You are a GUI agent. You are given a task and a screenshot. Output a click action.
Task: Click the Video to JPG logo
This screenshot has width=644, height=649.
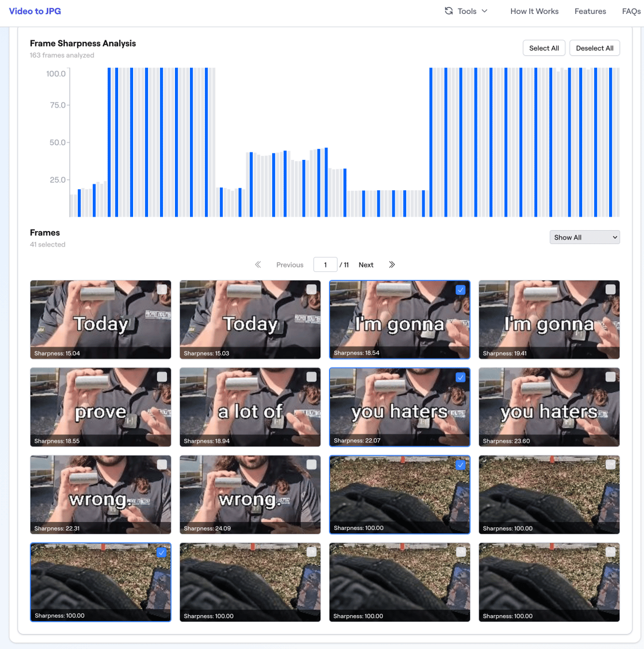point(35,11)
